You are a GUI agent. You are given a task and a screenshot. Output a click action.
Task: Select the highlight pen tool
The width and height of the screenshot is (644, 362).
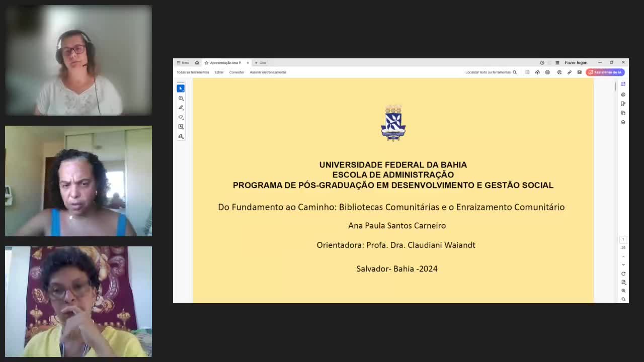click(181, 108)
